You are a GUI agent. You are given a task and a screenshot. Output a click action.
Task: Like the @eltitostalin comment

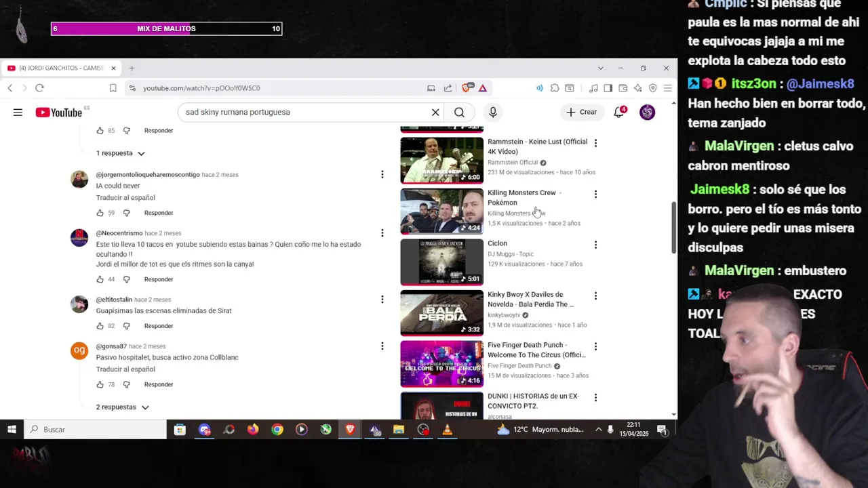click(x=100, y=326)
